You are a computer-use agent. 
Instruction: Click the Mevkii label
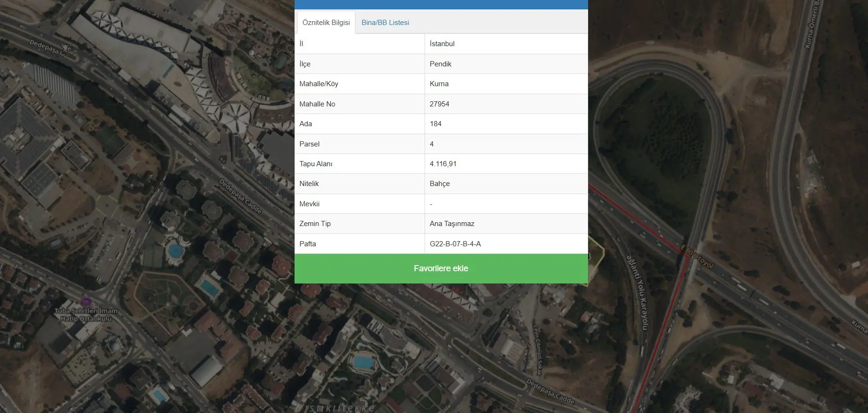click(x=309, y=204)
